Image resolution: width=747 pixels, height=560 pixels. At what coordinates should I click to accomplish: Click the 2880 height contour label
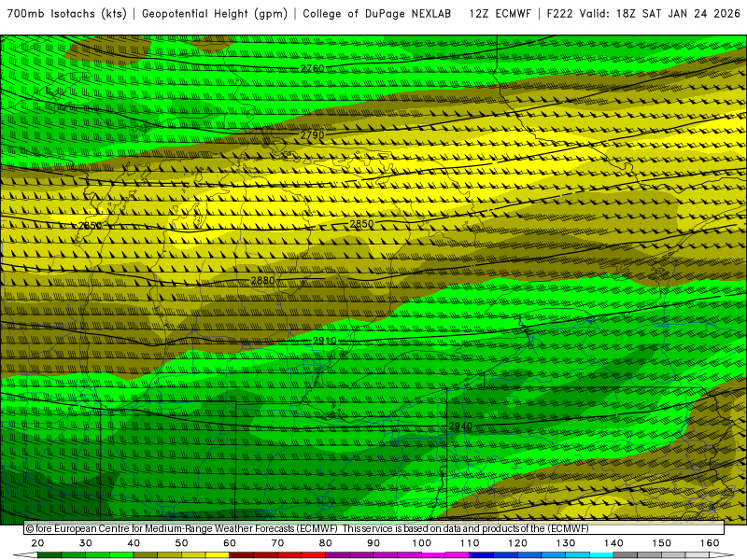click(263, 281)
